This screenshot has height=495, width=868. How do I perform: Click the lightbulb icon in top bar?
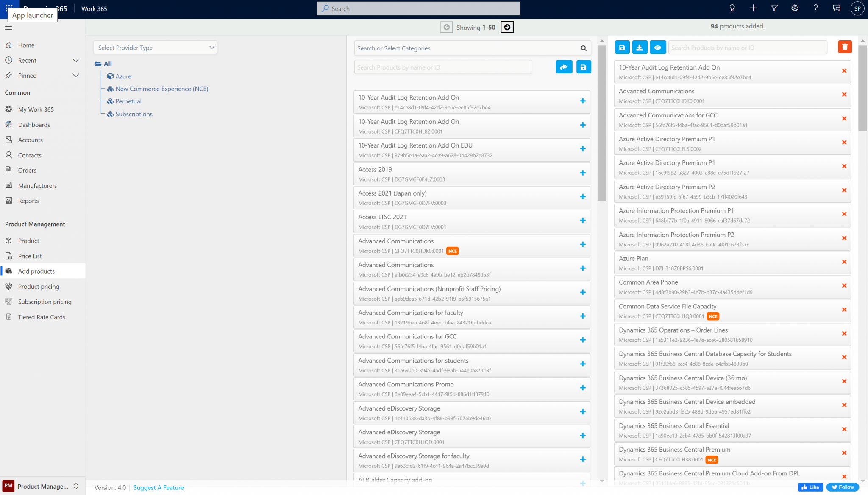[732, 8]
